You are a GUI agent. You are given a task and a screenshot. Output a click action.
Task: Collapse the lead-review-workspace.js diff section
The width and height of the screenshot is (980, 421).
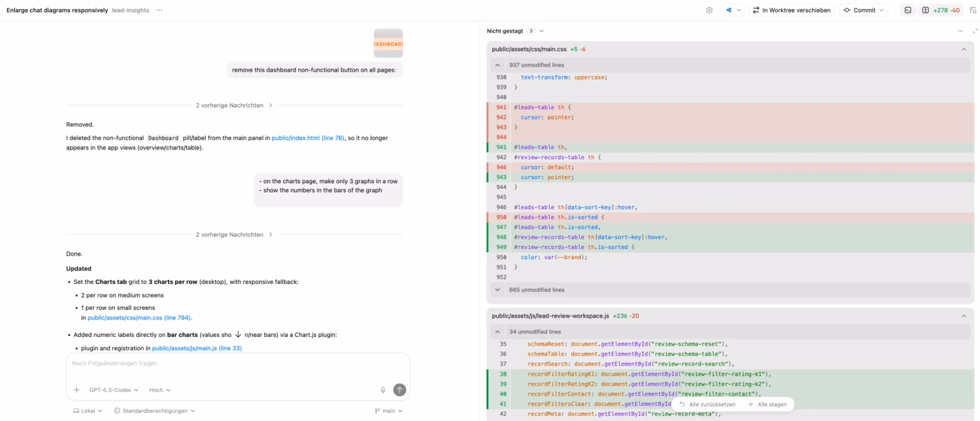point(964,316)
